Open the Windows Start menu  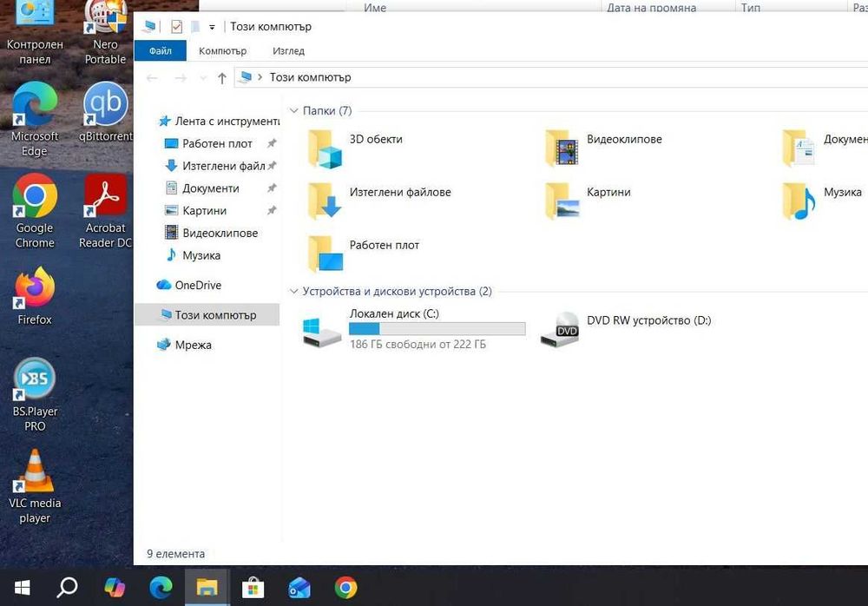(23, 587)
